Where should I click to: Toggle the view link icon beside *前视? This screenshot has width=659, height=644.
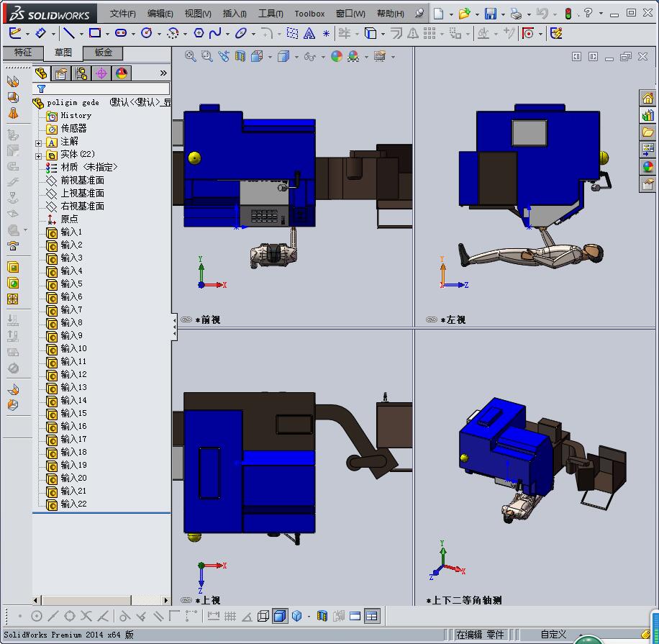tap(186, 319)
